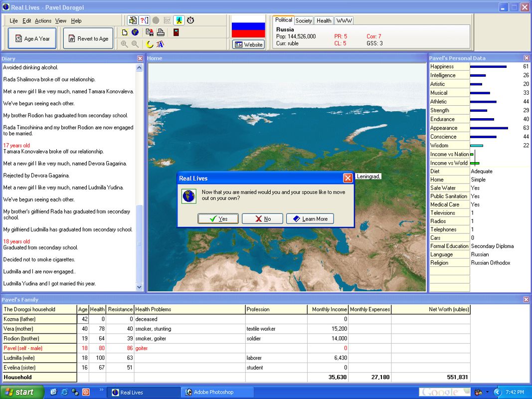
Task: Select the question/interview icon next to the diary
Action: point(145,20)
